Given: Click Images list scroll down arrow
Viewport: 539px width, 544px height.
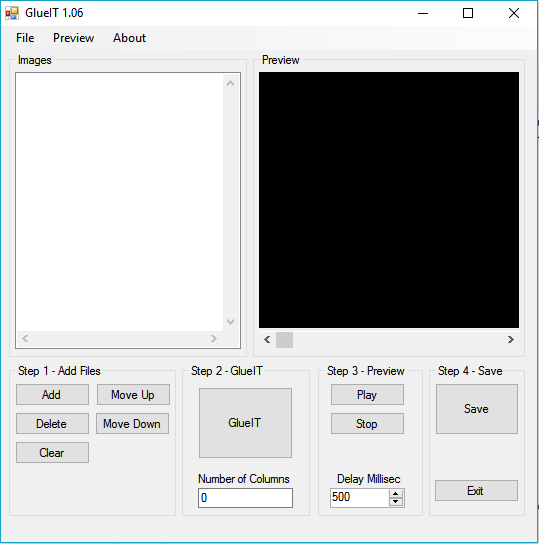Looking at the screenshot, I should (230, 322).
